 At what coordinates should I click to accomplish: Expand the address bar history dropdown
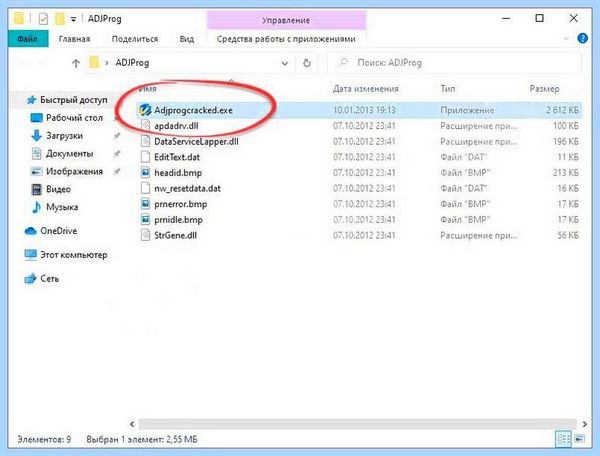(x=284, y=63)
